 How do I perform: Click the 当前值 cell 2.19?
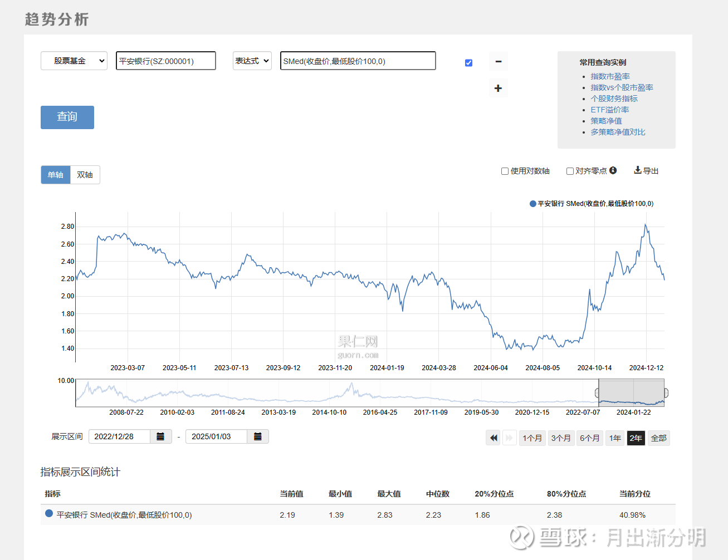click(287, 515)
